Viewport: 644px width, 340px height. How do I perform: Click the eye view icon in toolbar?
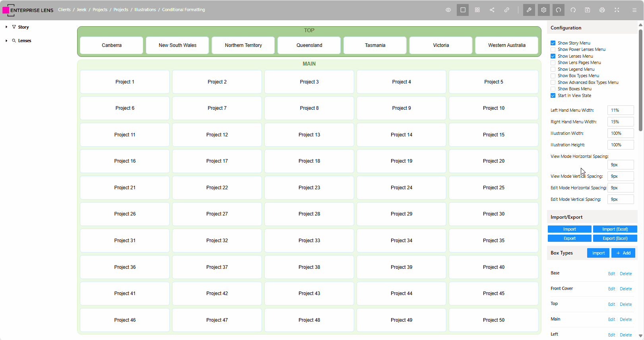[448, 10]
